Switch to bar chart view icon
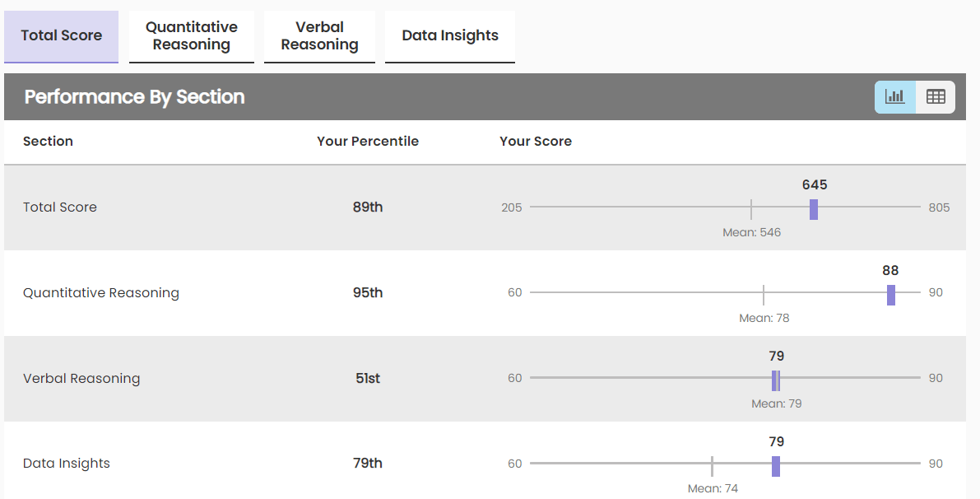 [894, 97]
